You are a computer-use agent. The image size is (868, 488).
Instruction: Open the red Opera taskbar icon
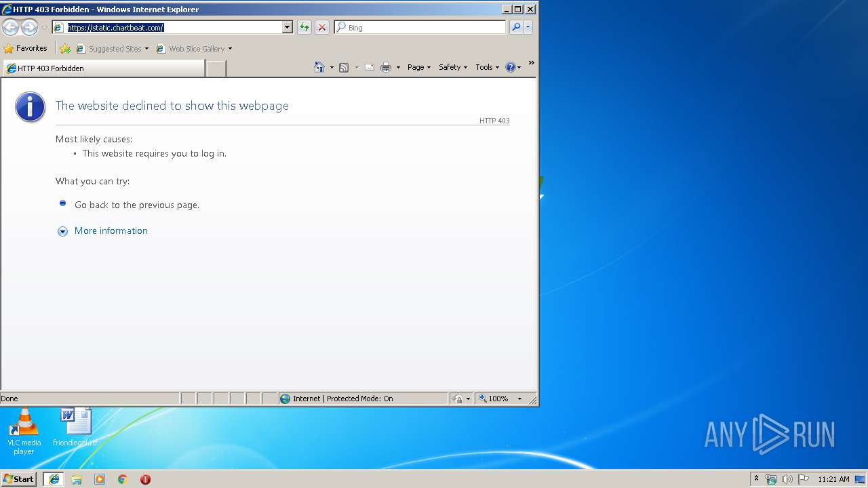(x=145, y=479)
